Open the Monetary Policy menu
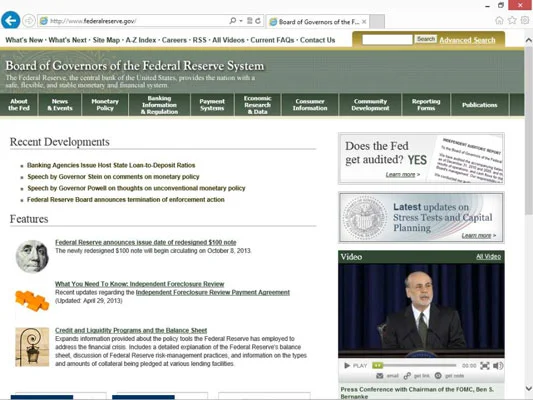 pos(105,105)
